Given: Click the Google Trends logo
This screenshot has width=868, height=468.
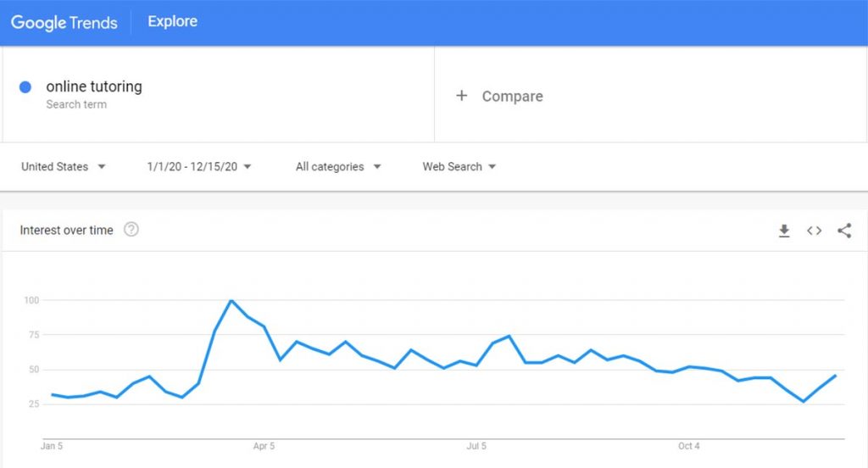Looking at the screenshot, I should pos(64,22).
